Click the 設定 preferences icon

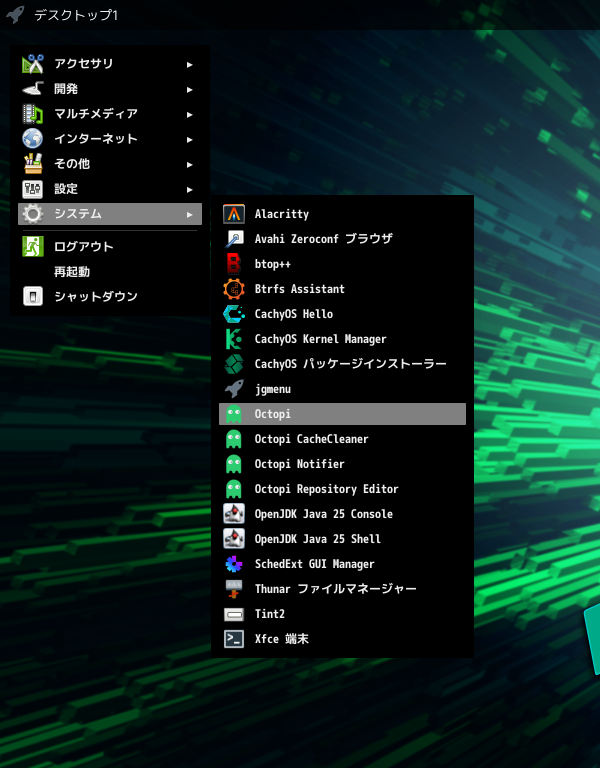(33, 189)
